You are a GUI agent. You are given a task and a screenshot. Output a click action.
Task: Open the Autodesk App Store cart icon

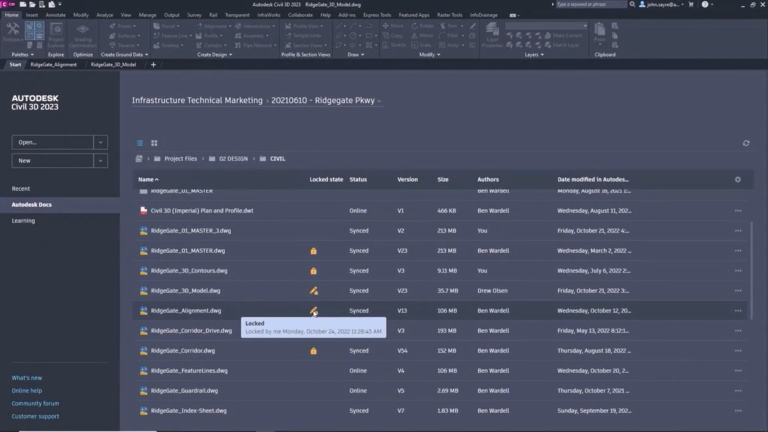pyautogui.click(x=691, y=4)
